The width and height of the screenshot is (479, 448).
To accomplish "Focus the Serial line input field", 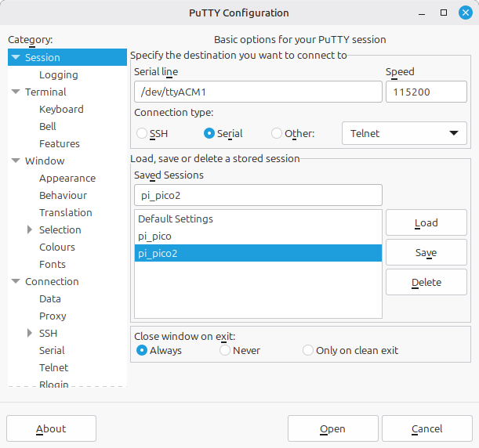I will [x=258, y=92].
